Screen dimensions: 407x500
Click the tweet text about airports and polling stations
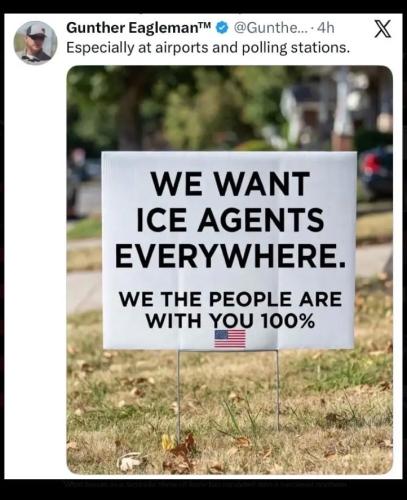coord(208,48)
